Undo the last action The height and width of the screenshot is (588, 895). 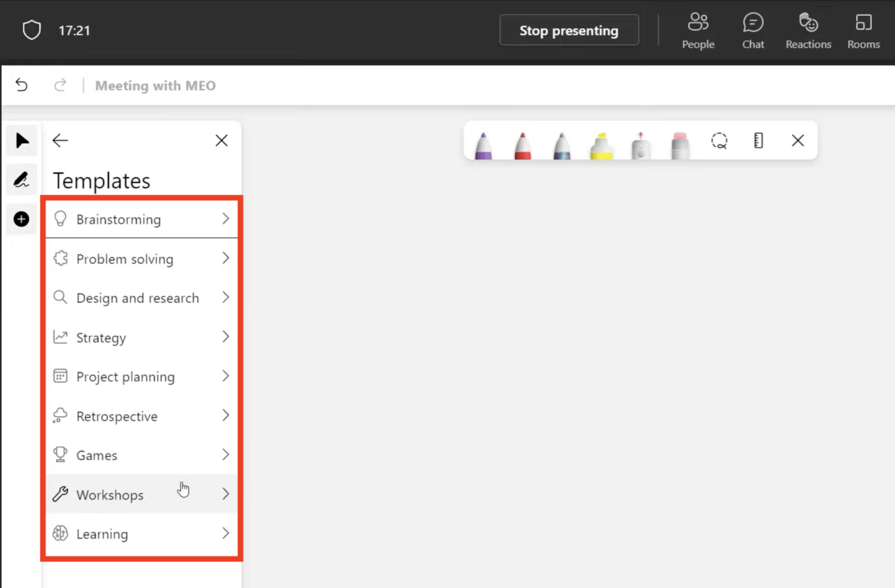point(22,85)
